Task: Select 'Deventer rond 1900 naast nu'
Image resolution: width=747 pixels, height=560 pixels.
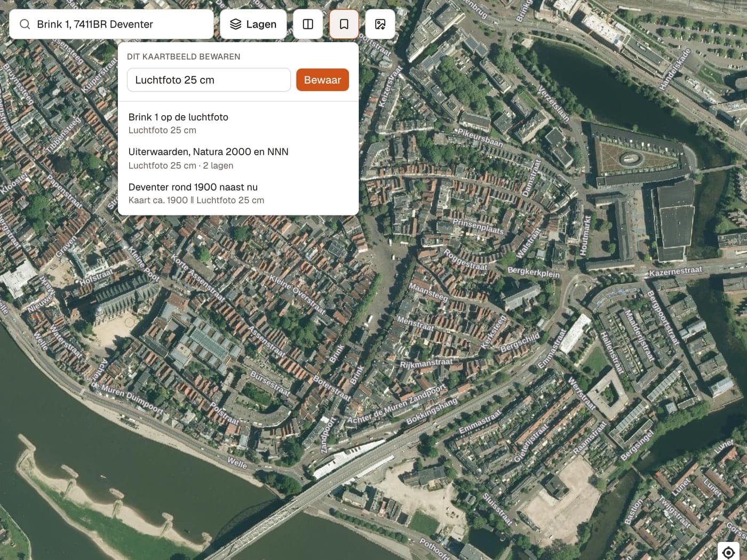Action: (x=238, y=193)
